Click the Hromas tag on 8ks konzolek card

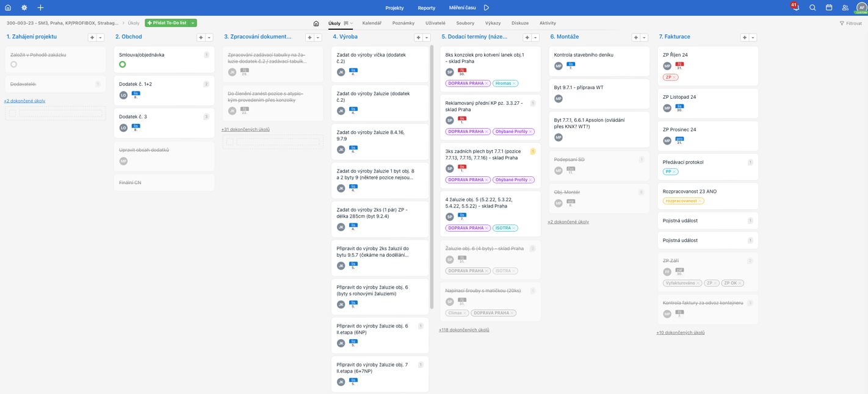[x=503, y=84]
